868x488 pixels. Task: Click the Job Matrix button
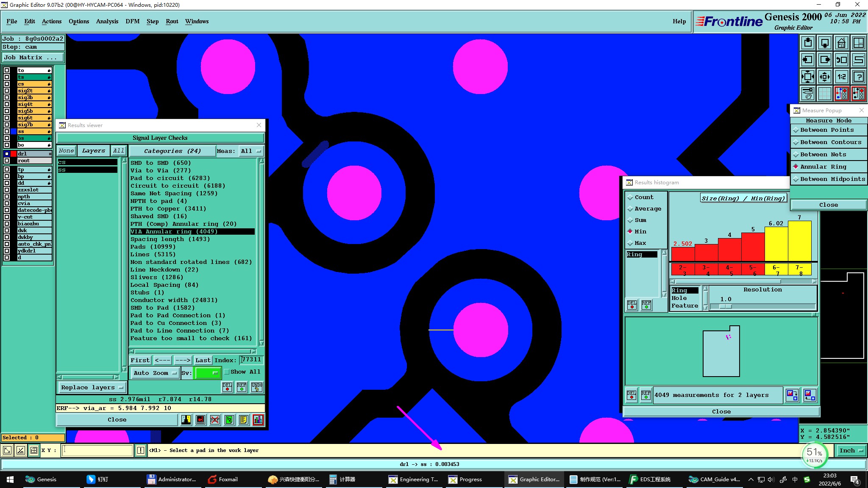(33, 58)
